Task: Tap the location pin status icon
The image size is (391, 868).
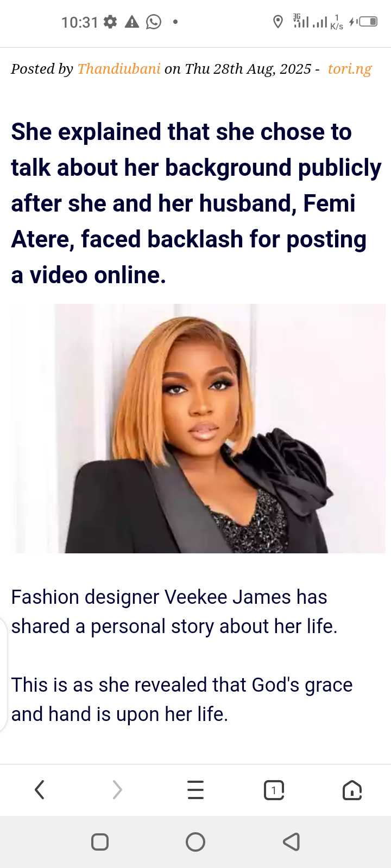Action: (x=278, y=22)
